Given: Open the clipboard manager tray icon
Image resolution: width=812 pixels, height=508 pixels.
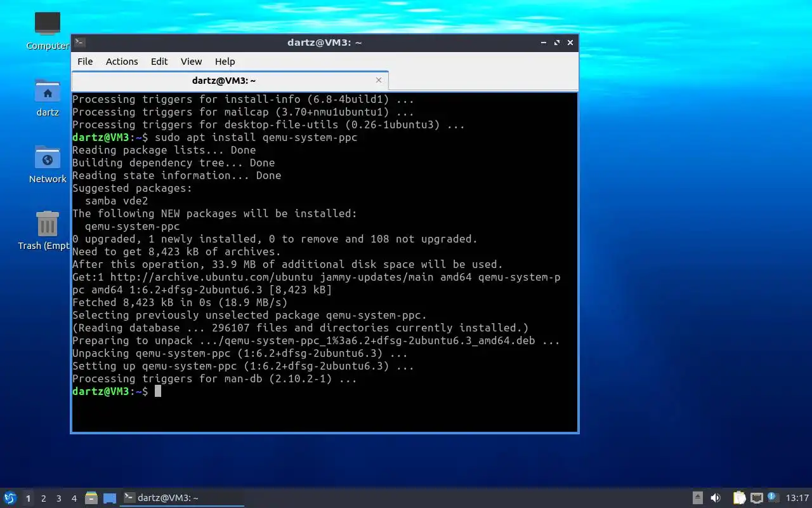Looking at the screenshot, I should coord(739,498).
